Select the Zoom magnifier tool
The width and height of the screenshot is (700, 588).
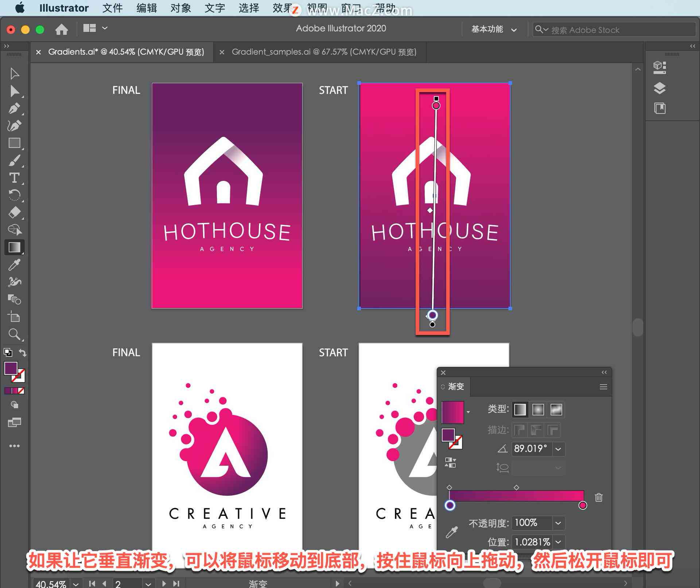point(14,334)
